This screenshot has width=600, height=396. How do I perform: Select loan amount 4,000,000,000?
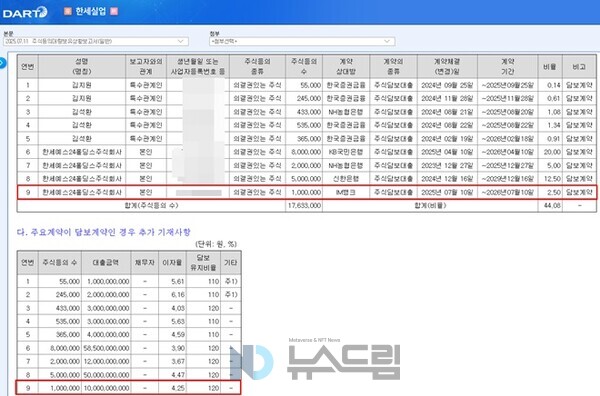click(x=108, y=335)
